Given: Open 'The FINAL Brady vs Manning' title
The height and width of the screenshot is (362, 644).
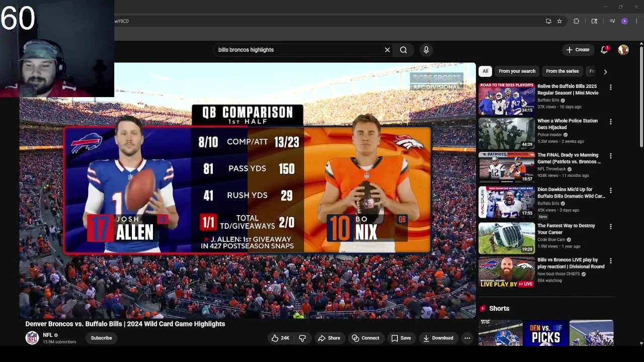Looking at the screenshot, I should [x=569, y=158].
